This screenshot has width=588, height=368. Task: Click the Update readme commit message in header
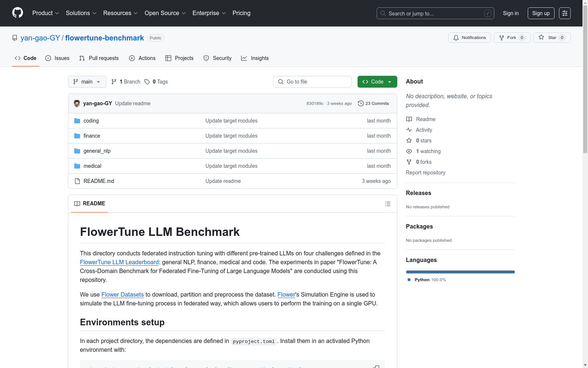133,103
